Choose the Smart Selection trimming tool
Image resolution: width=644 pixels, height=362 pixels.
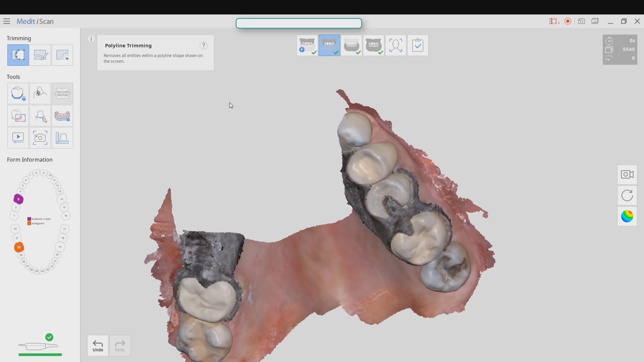tap(62, 55)
